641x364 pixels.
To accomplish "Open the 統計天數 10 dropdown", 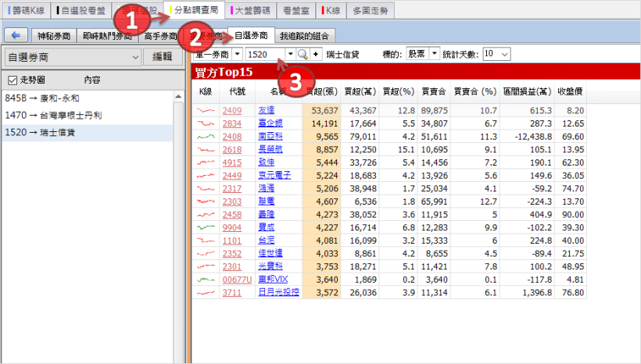I will pyautogui.click(x=504, y=54).
